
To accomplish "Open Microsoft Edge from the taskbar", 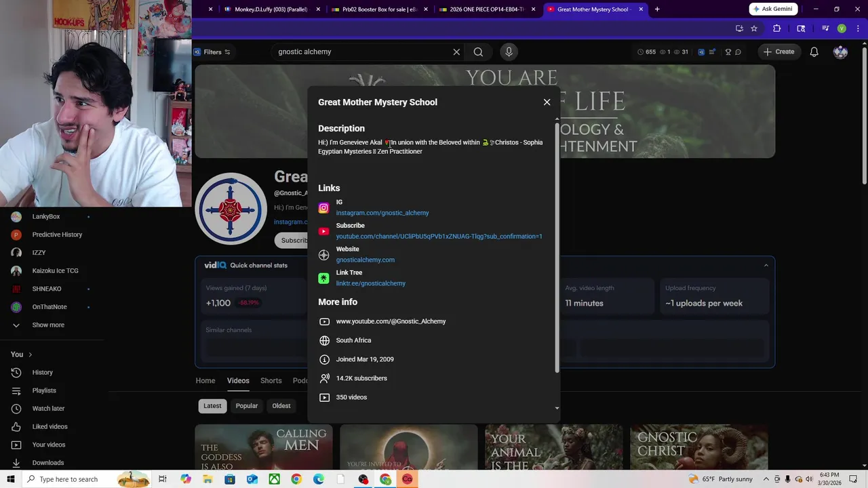I will pos(319,479).
